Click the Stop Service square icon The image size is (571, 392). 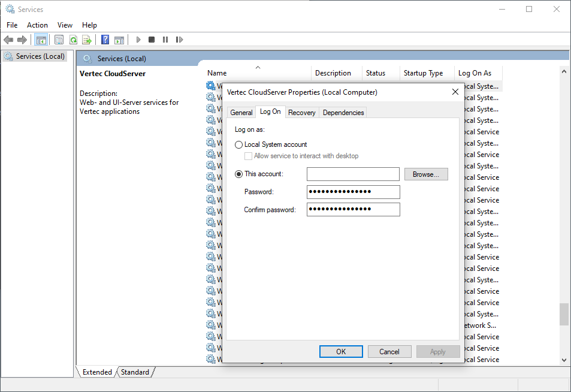coord(152,40)
